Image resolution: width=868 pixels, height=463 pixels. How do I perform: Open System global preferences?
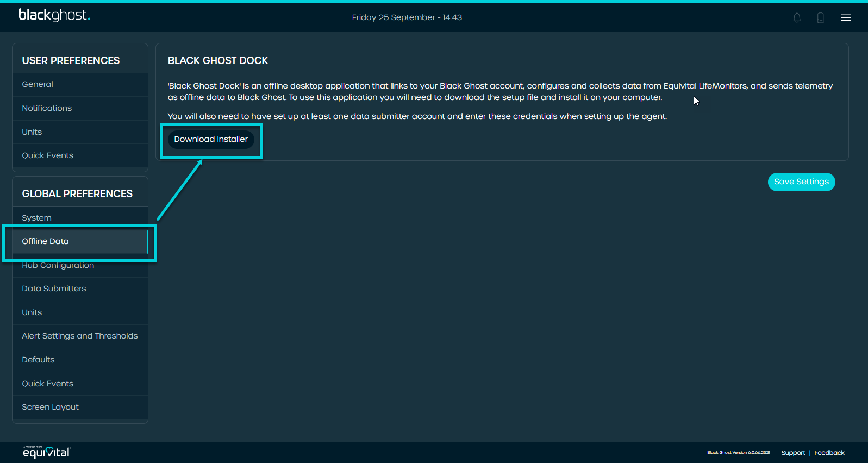click(x=80, y=217)
